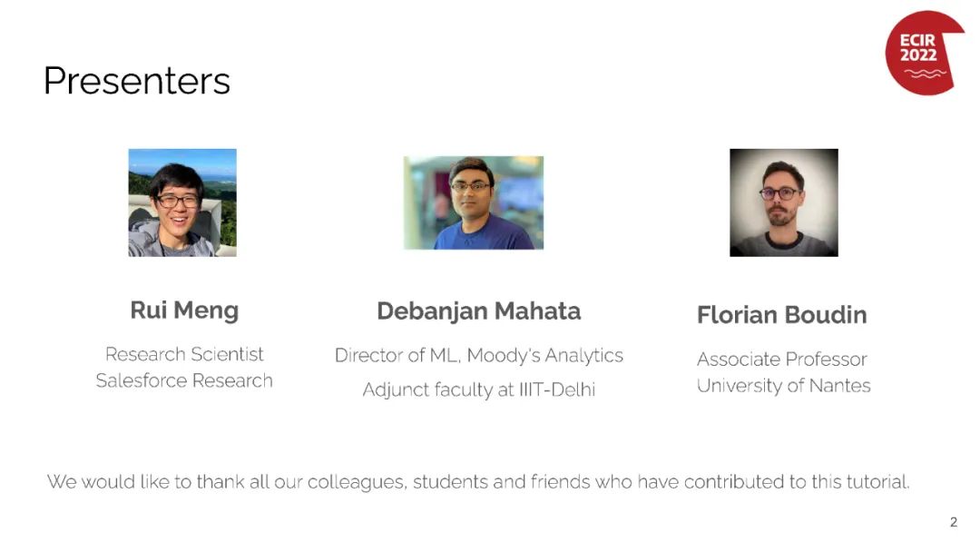Screen dimensions: 980x552
Task: Click the "ECIR" text inside the red logo
Action: 917,41
